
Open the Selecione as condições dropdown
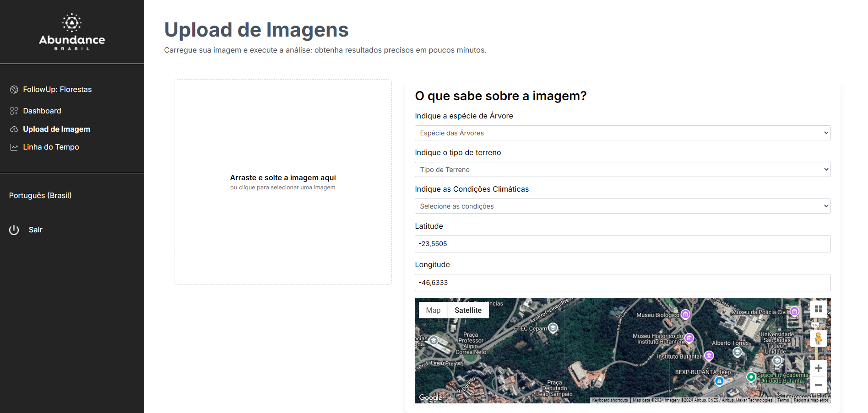(623, 206)
